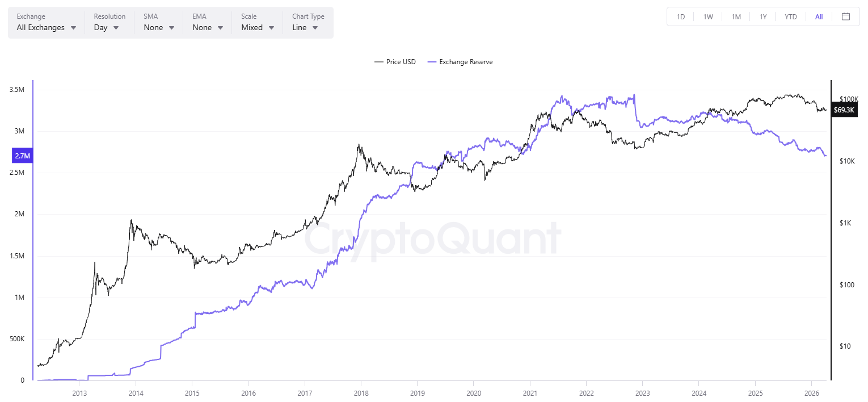Select the 1Y time range
868x402 pixels.
[x=763, y=16]
